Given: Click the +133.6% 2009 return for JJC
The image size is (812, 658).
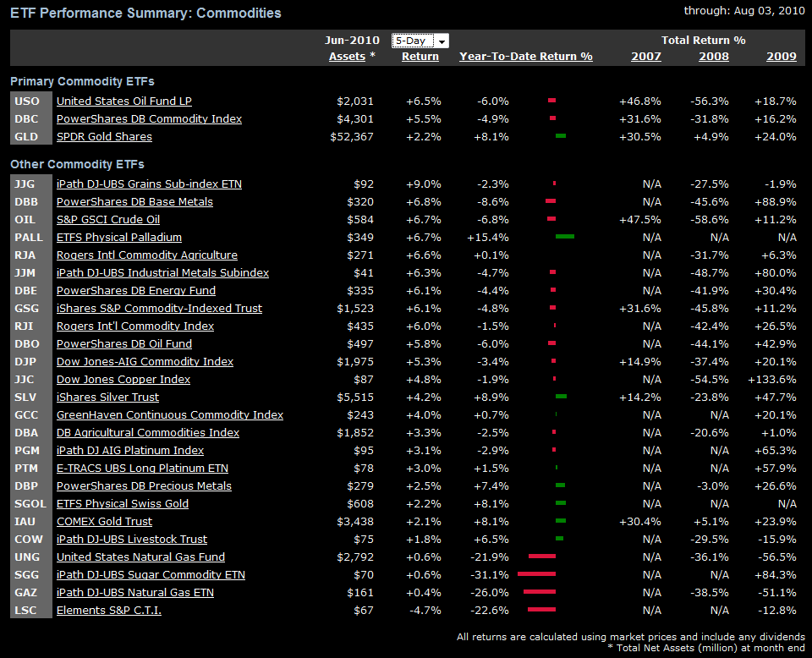Looking at the screenshot, I should point(772,380).
